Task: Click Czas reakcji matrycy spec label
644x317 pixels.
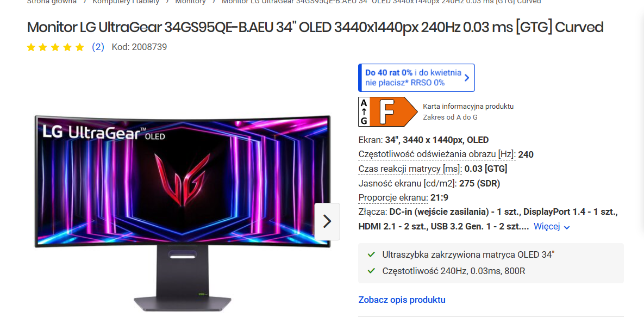Action: [410, 169]
